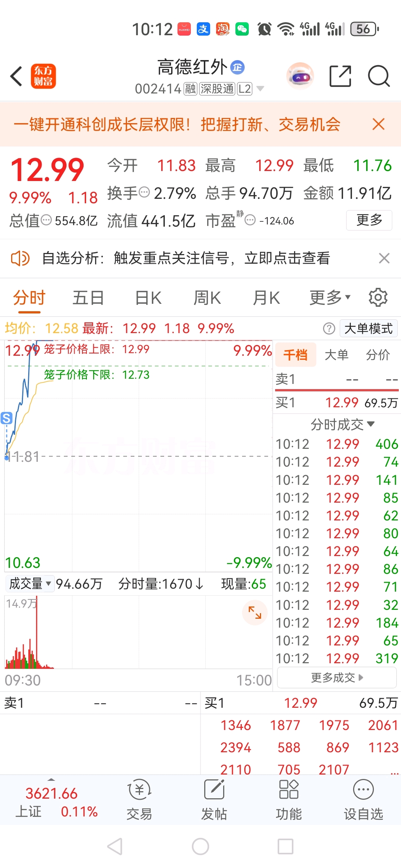Switch to 五日 chart tab
This screenshot has width=401, height=868.
click(88, 297)
